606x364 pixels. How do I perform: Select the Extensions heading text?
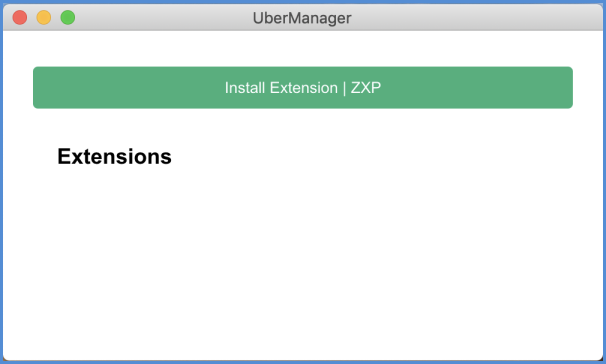[x=114, y=156]
